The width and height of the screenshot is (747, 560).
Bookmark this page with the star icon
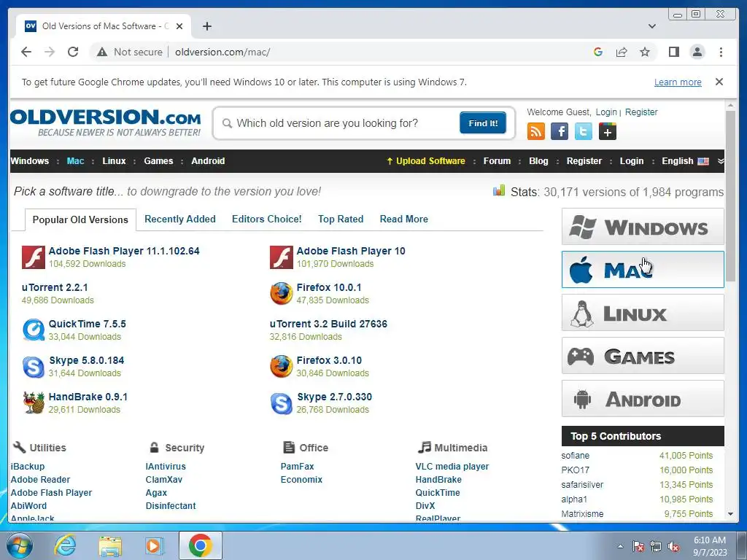tap(645, 52)
